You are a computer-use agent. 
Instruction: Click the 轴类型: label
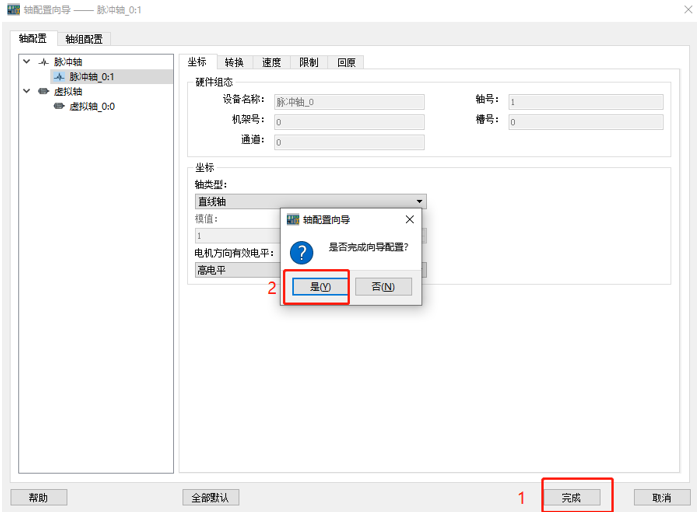pos(211,184)
